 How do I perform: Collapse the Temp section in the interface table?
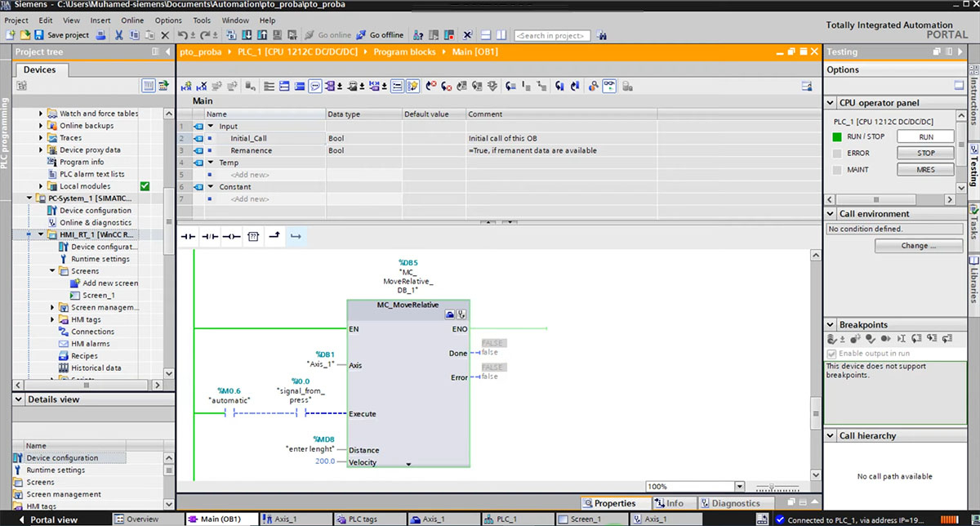pyautogui.click(x=211, y=163)
